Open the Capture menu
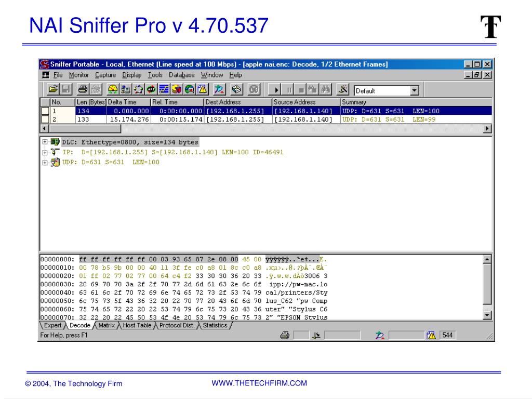 (x=105, y=75)
